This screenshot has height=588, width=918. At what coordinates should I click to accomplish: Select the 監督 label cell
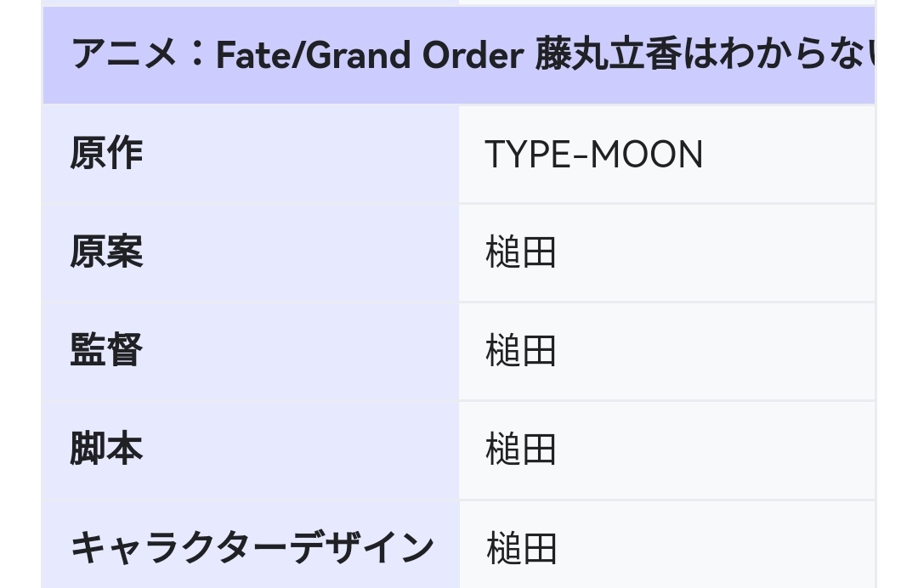tap(251, 351)
